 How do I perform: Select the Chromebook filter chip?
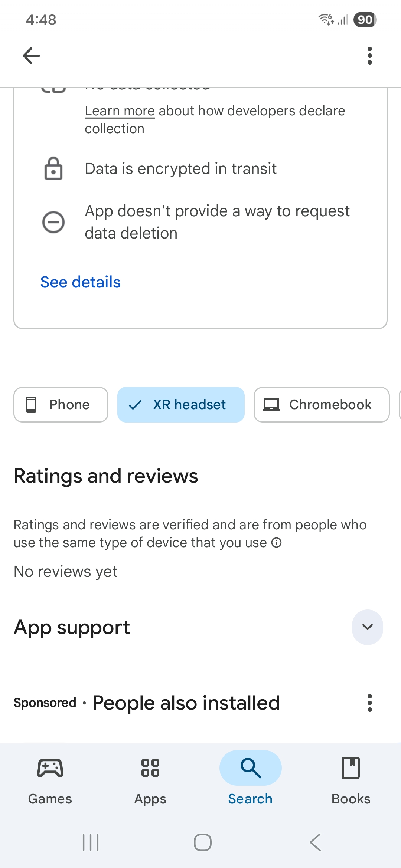pos(321,404)
